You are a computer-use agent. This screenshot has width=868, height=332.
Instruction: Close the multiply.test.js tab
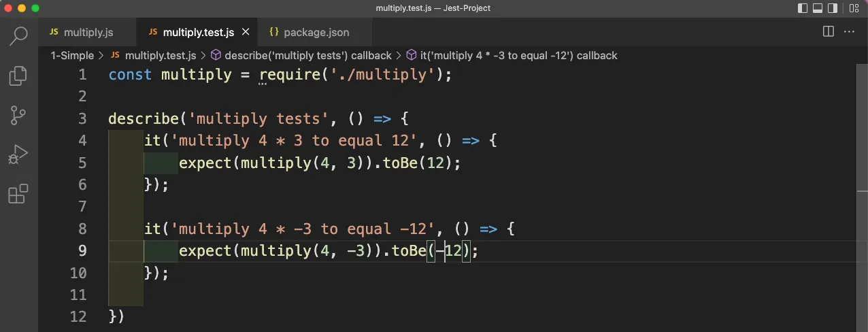click(x=246, y=32)
